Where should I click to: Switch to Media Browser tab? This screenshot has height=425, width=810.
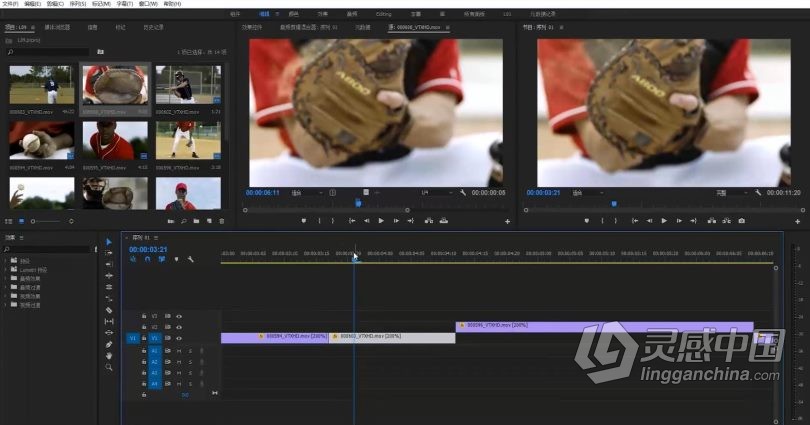[x=57, y=27]
